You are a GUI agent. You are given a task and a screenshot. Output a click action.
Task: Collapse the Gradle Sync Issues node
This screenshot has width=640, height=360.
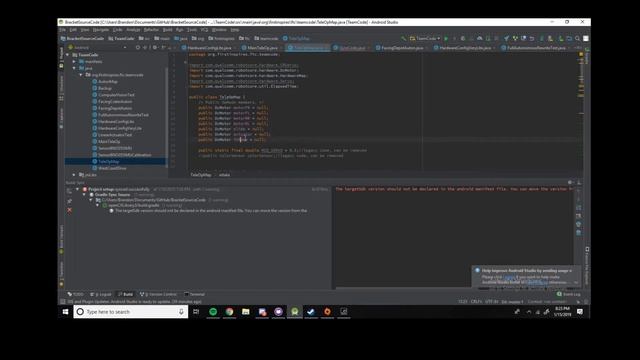84,195
